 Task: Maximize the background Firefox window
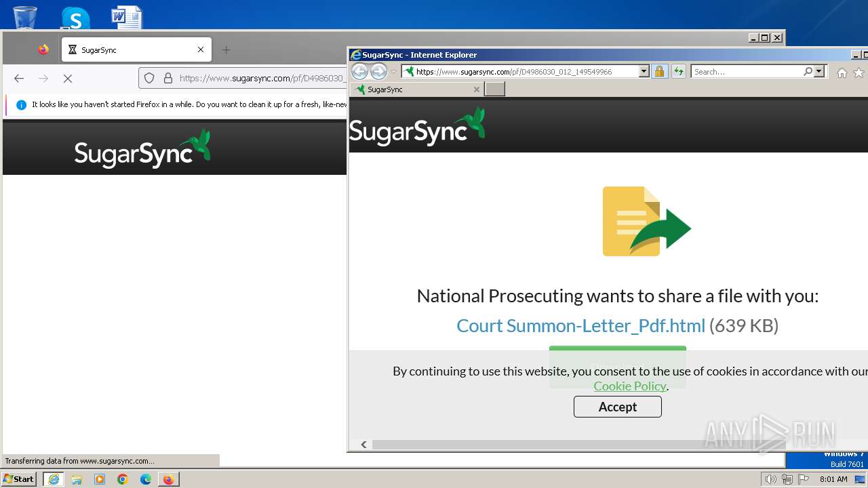[765, 38]
